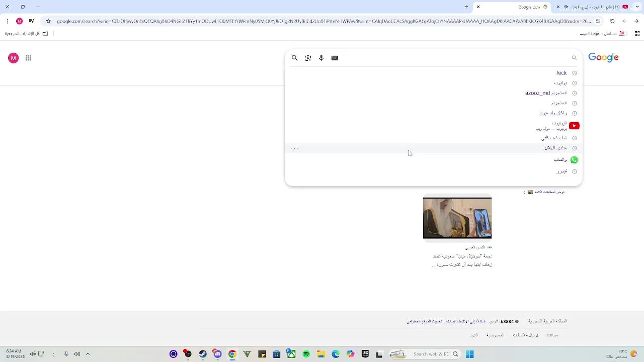
Task: Open a new browser tab
Action: tap(466, 7)
